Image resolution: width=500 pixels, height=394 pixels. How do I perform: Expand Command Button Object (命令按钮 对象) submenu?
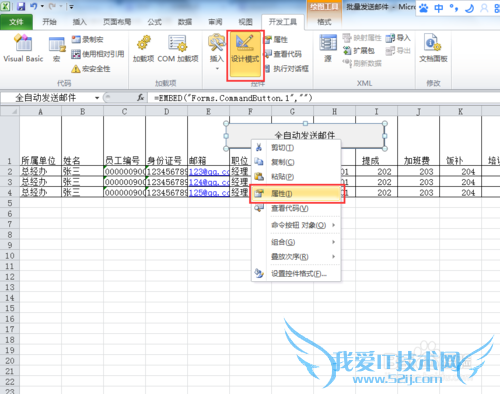tap(297, 225)
